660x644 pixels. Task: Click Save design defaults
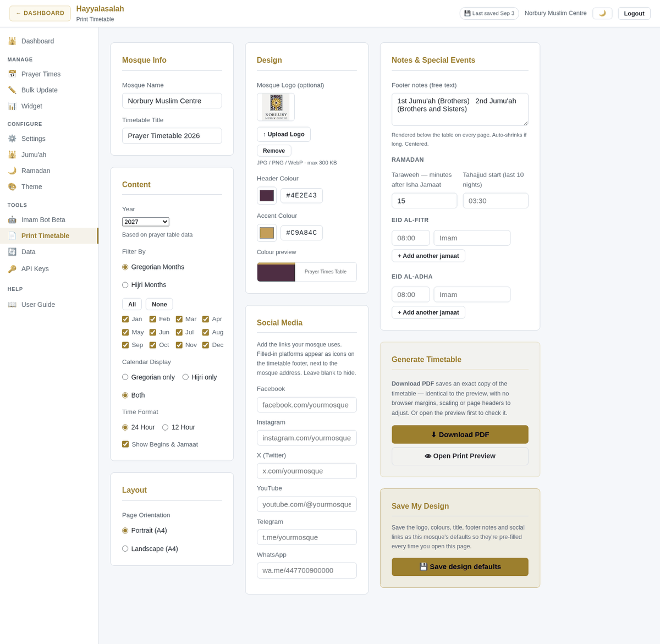pyautogui.click(x=460, y=566)
